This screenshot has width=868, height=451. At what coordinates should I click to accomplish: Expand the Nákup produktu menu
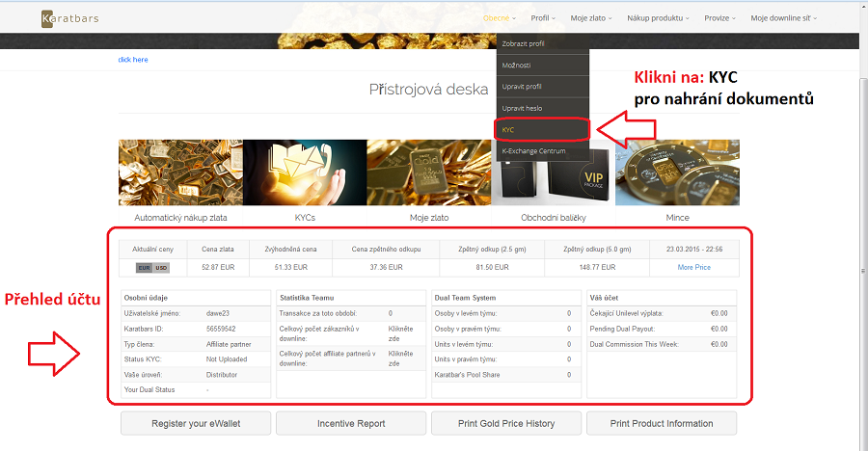(658, 18)
